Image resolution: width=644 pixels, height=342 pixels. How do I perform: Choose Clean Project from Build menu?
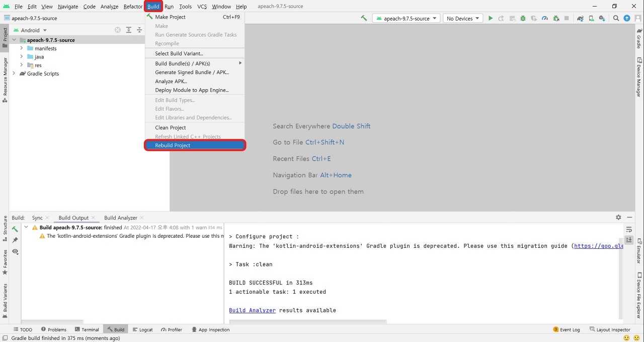(x=195, y=127)
